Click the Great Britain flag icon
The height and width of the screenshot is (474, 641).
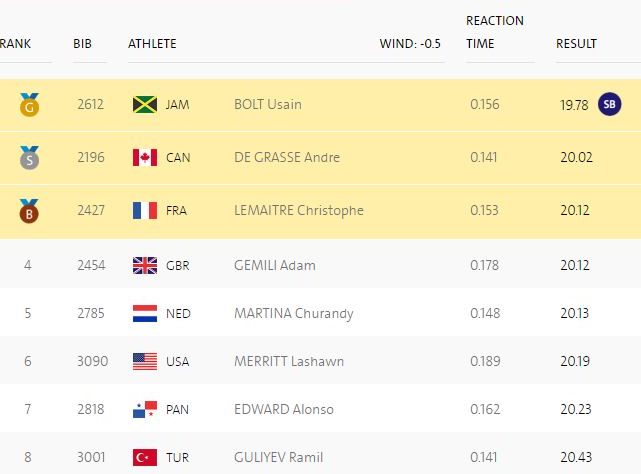coord(145,265)
